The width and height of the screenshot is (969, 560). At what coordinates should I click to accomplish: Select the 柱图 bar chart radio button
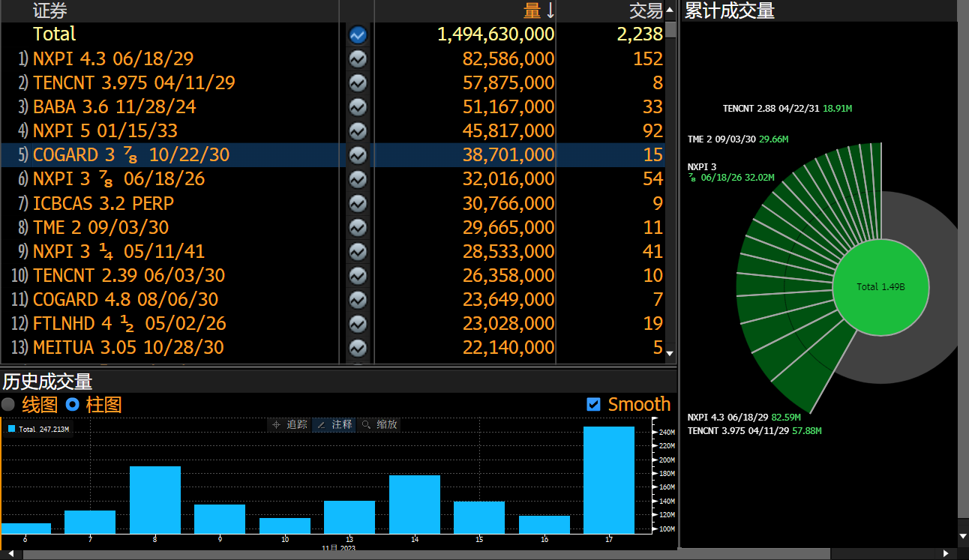coord(73,405)
